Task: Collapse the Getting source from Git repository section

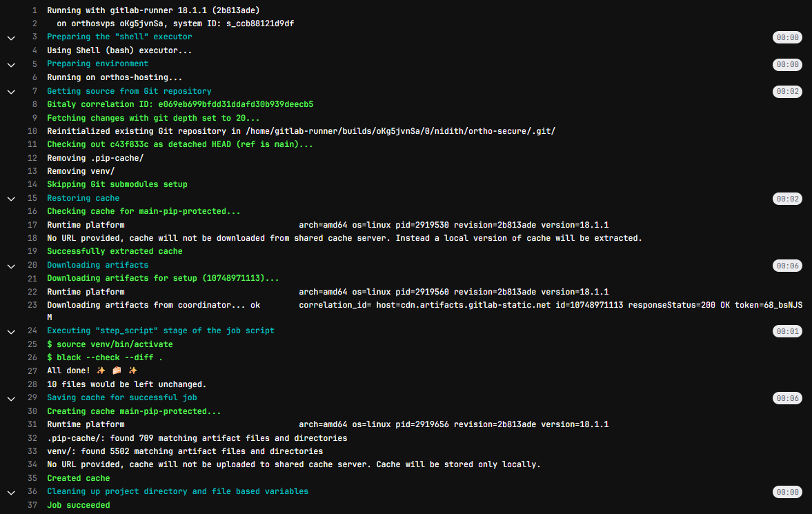Action: 11,92
